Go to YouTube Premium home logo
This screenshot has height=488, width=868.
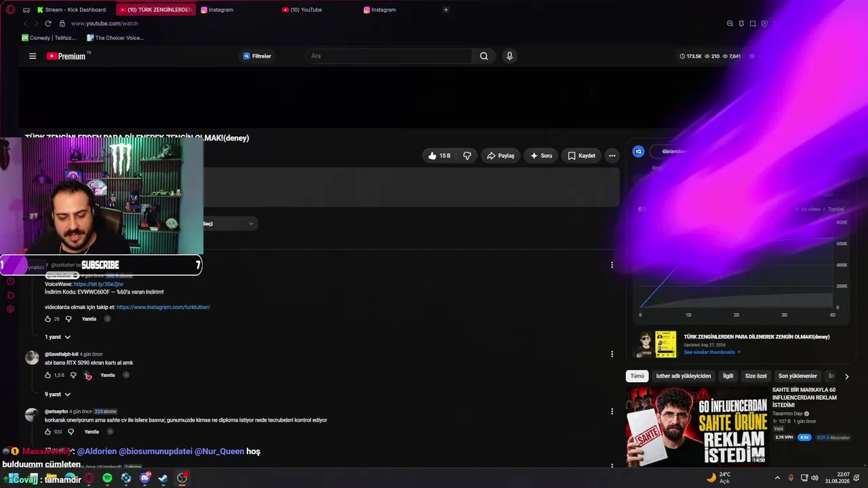coord(68,56)
